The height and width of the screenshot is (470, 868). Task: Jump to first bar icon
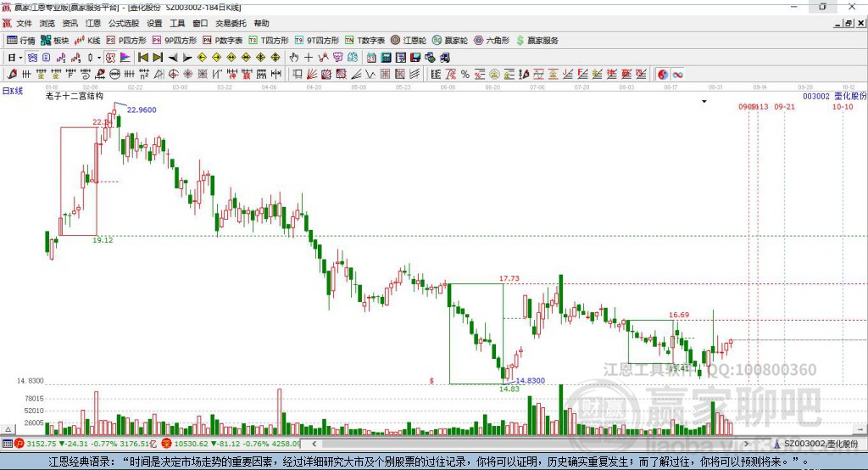pyautogui.click(x=142, y=58)
